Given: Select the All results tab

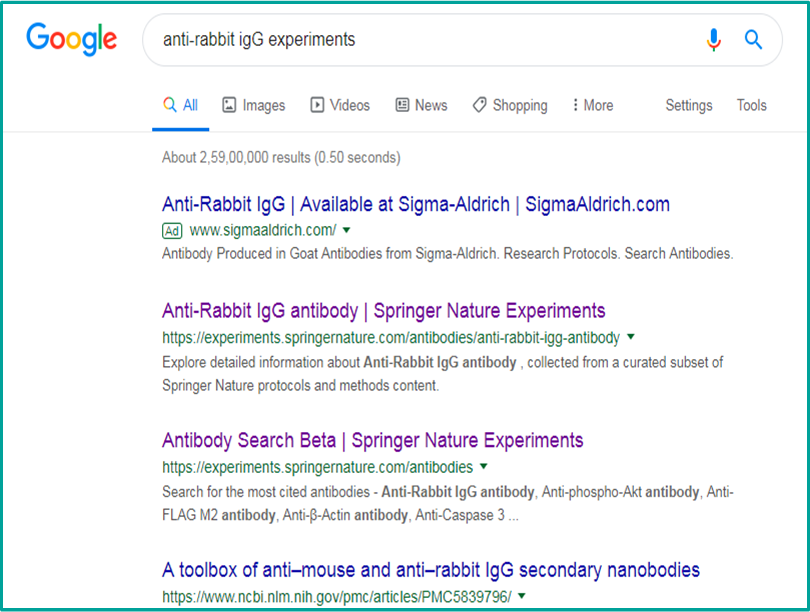Looking at the screenshot, I should pyautogui.click(x=181, y=105).
